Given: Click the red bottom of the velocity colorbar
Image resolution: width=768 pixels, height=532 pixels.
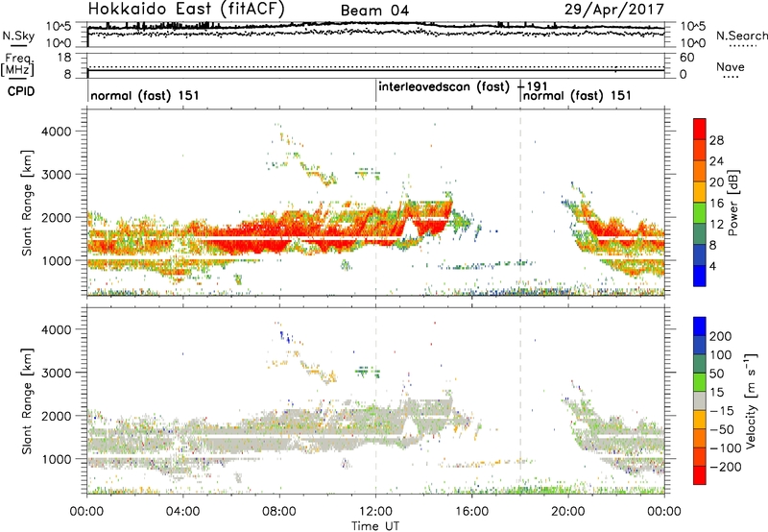Looking at the screenshot, I should 700,475.
